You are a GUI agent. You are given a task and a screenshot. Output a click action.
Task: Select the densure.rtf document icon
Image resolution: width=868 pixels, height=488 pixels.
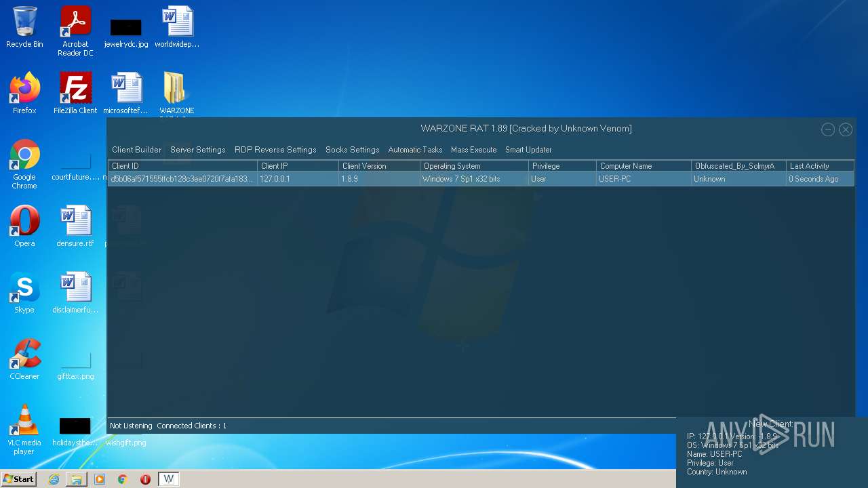point(75,226)
